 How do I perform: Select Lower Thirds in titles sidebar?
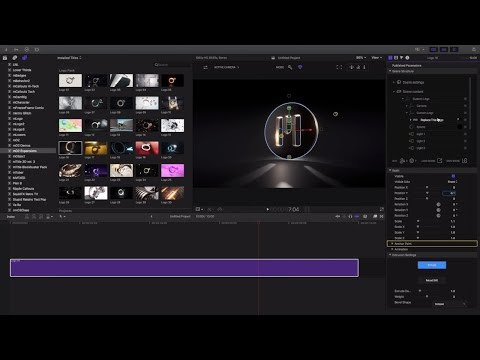[22, 70]
